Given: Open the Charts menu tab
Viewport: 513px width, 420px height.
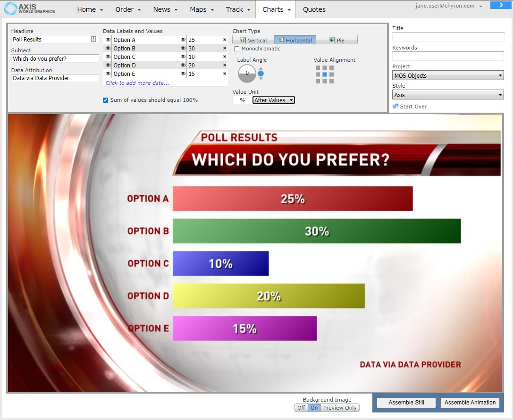Looking at the screenshot, I should [276, 9].
